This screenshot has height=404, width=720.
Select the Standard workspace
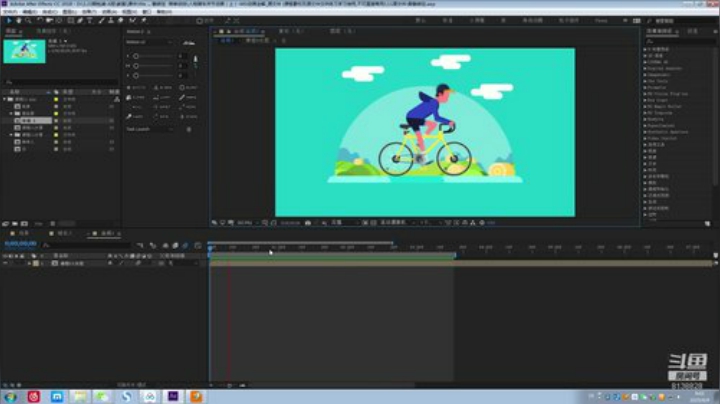tap(448, 21)
